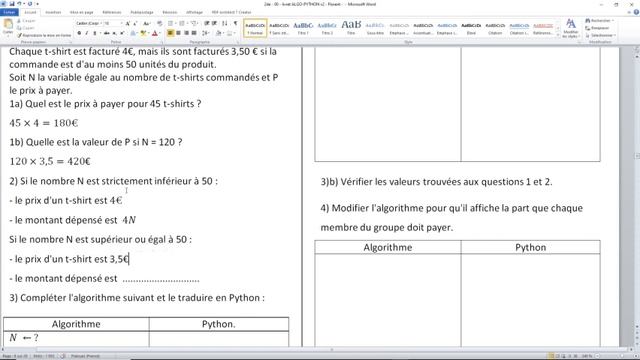
Task: Click Modifier les styles button
Action: 571,28
